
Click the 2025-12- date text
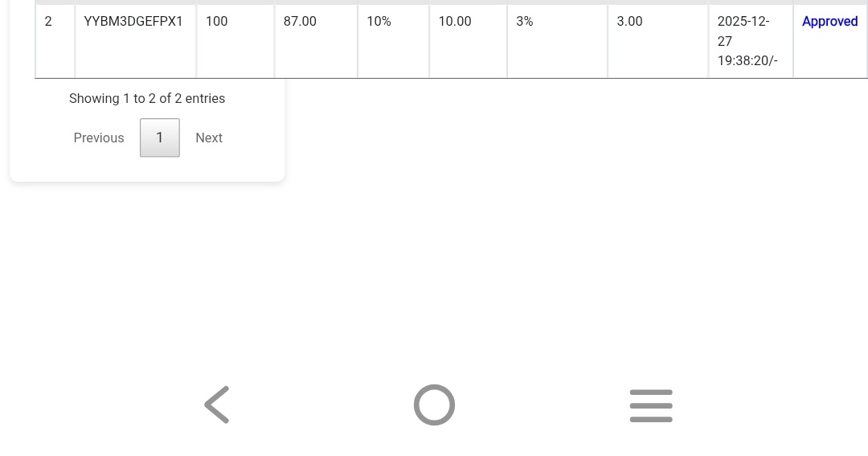pos(743,22)
